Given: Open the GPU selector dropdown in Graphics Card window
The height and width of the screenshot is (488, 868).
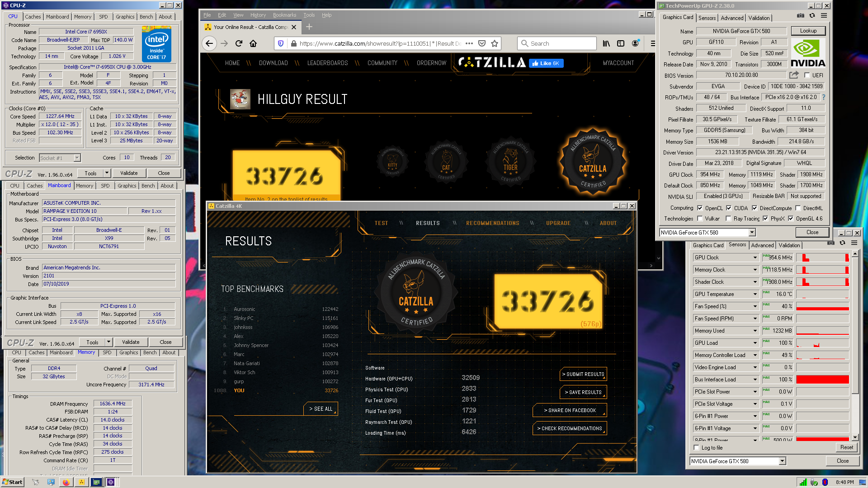Looking at the screenshot, I should pyautogui.click(x=752, y=232).
